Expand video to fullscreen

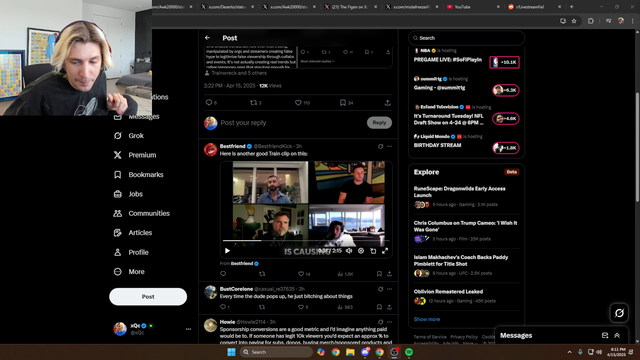pos(385,251)
